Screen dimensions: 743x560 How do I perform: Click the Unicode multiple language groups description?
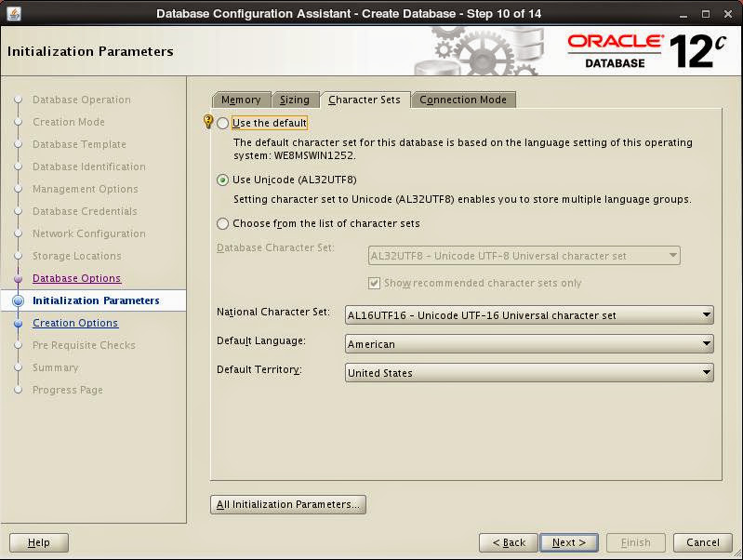pyautogui.click(x=462, y=200)
